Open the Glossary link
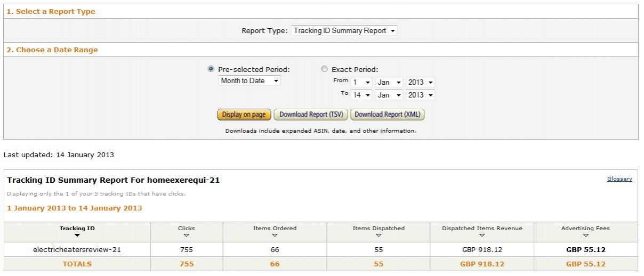The height and width of the screenshot is (276, 644). pos(619,179)
